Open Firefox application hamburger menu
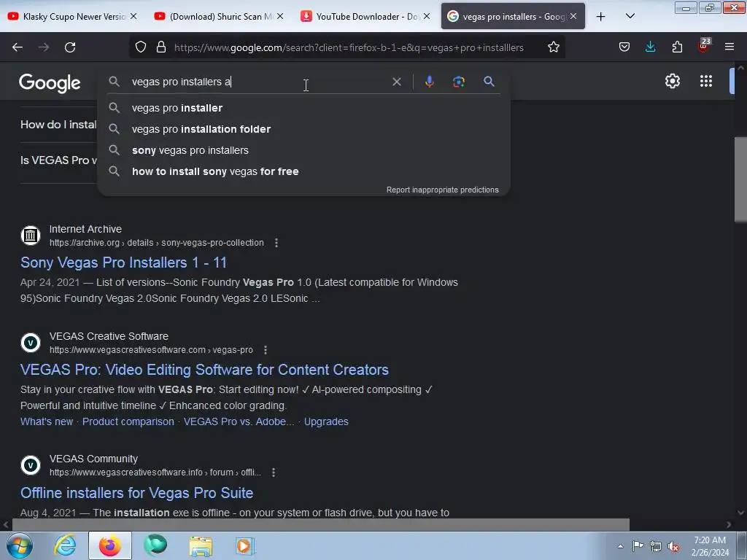The image size is (747, 560). point(729,47)
